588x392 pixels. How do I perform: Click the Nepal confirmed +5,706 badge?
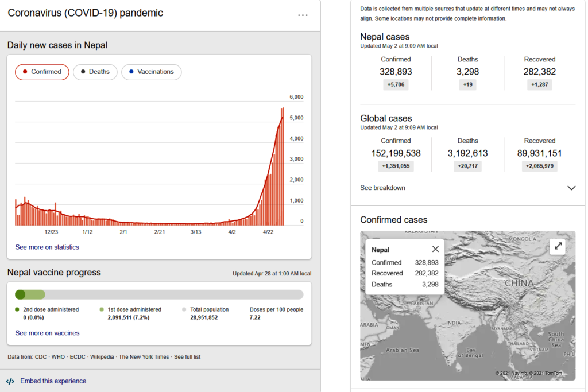(396, 84)
